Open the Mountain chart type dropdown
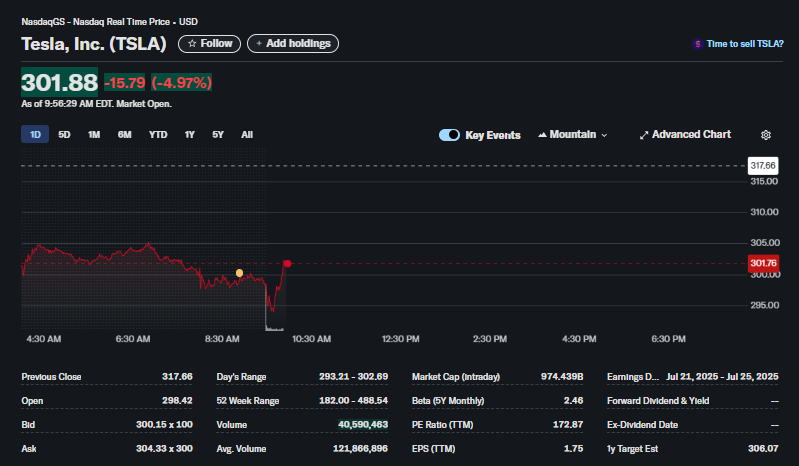The height and width of the screenshot is (466, 799). pos(573,134)
